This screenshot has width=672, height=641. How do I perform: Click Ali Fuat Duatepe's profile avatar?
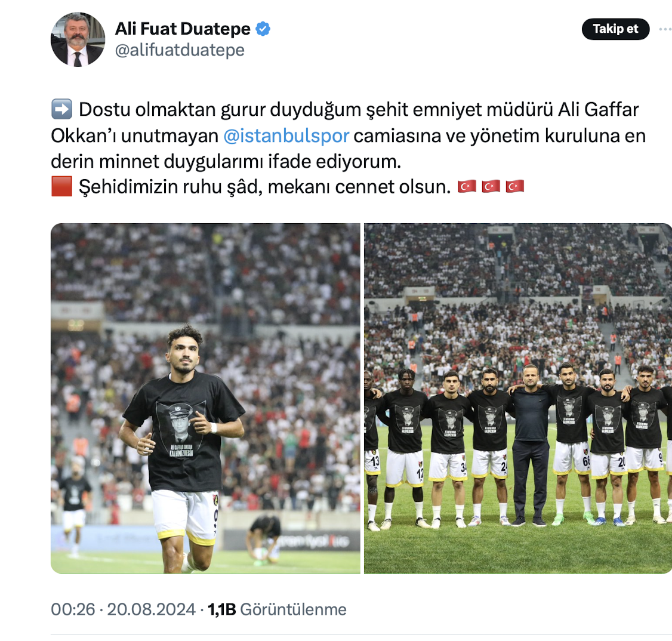click(78, 39)
